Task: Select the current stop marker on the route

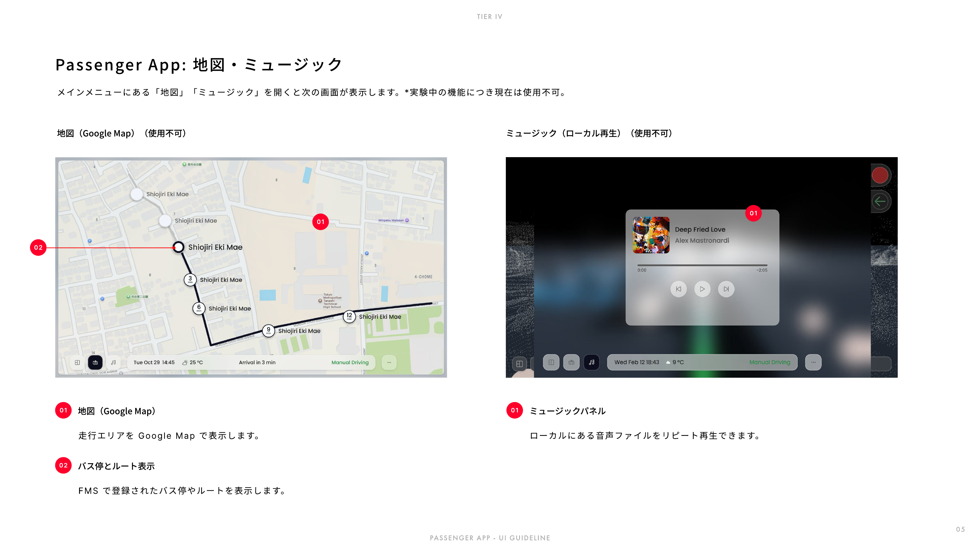Action: (178, 247)
